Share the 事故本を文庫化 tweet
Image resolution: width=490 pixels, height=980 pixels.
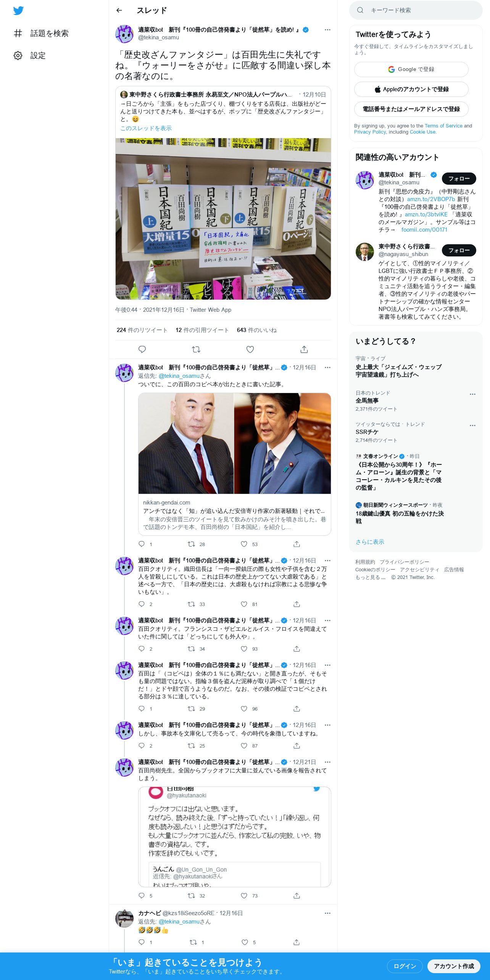click(297, 746)
